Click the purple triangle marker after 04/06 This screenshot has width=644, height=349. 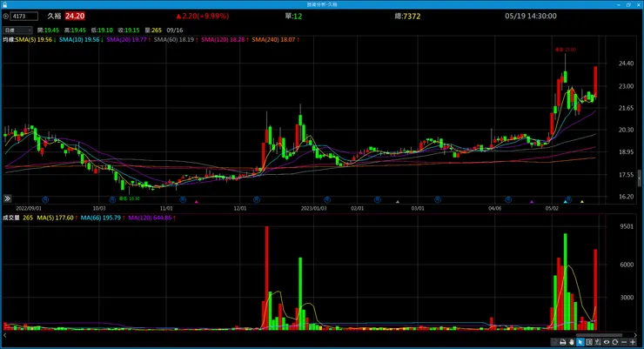pyautogui.click(x=532, y=202)
